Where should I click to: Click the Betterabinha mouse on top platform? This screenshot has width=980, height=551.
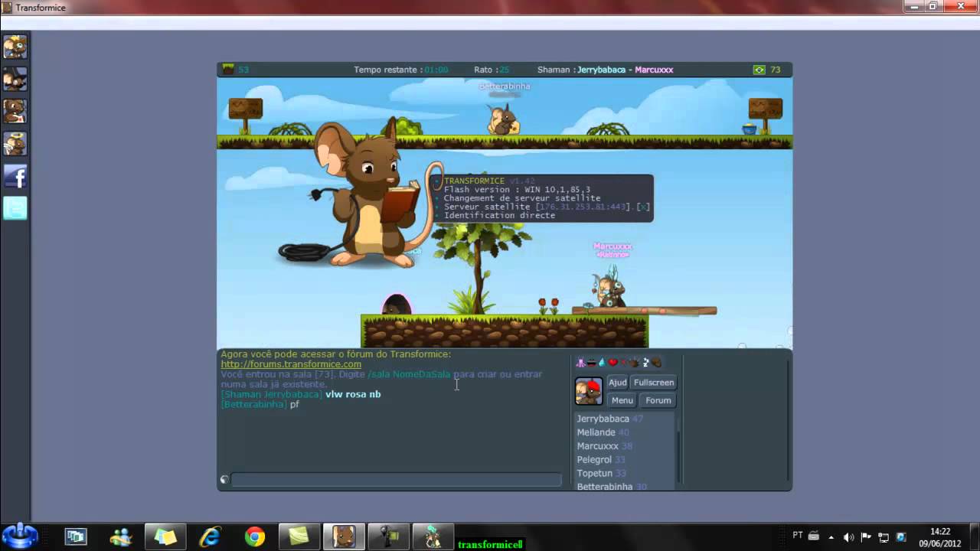[503, 120]
